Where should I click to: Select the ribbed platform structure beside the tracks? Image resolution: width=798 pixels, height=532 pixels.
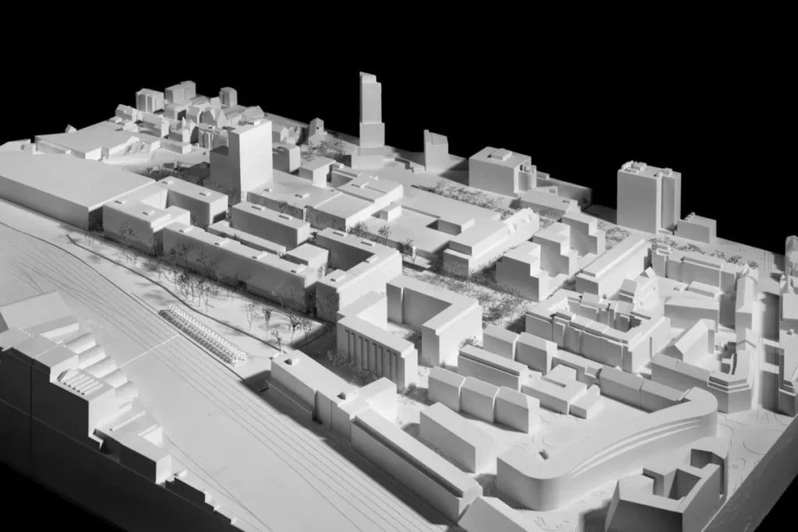point(202,334)
